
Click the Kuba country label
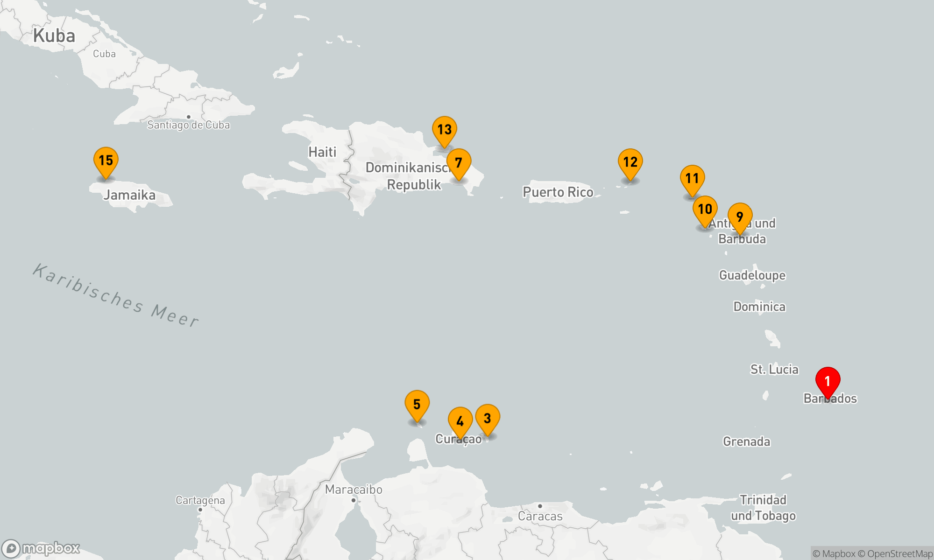pos(54,35)
